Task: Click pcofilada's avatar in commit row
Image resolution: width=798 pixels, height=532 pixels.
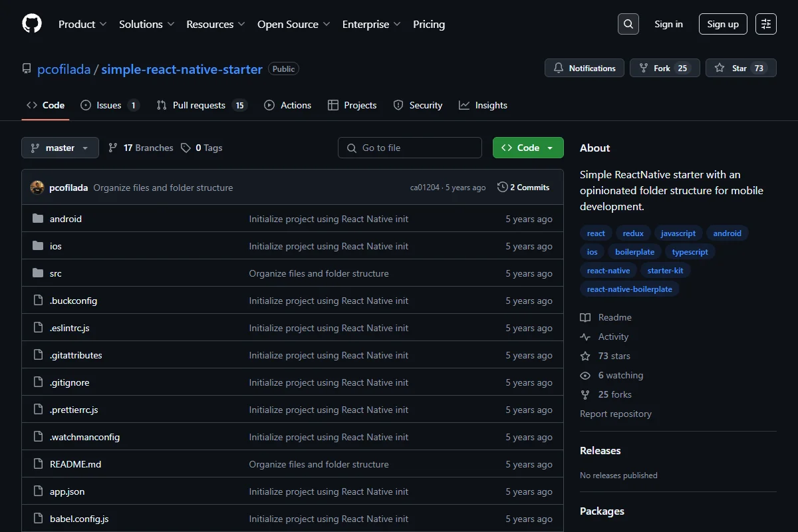Action: [x=37, y=188]
